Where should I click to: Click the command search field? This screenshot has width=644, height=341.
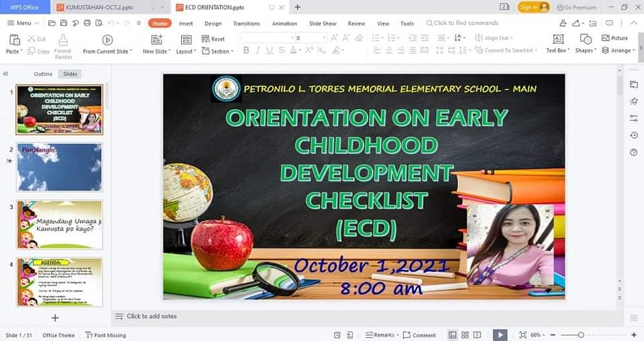point(462,23)
